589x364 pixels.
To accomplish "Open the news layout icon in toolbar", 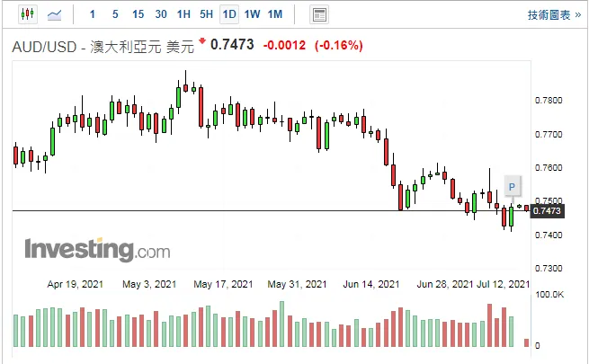I will click(x=319, y=15).
